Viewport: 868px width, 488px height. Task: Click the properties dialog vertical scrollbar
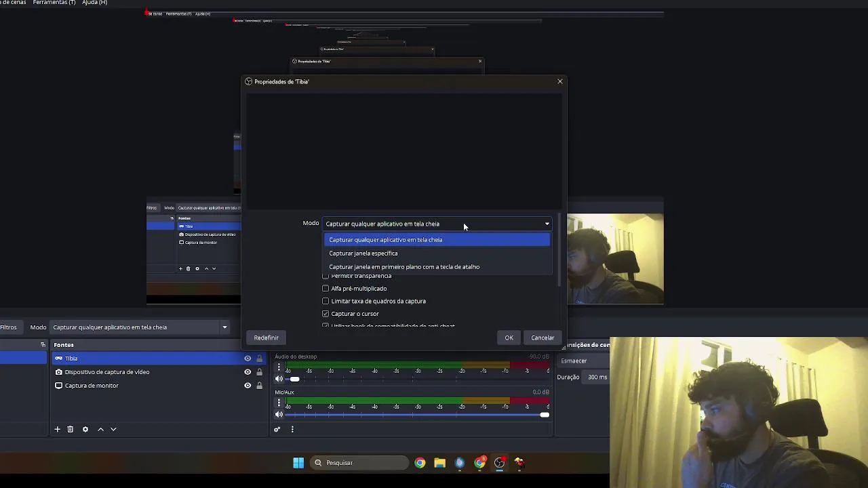(x=560, y=249)
